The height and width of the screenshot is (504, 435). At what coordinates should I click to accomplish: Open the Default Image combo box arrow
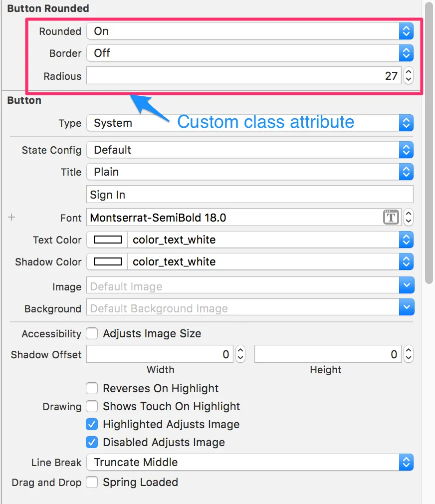[407, 286]
